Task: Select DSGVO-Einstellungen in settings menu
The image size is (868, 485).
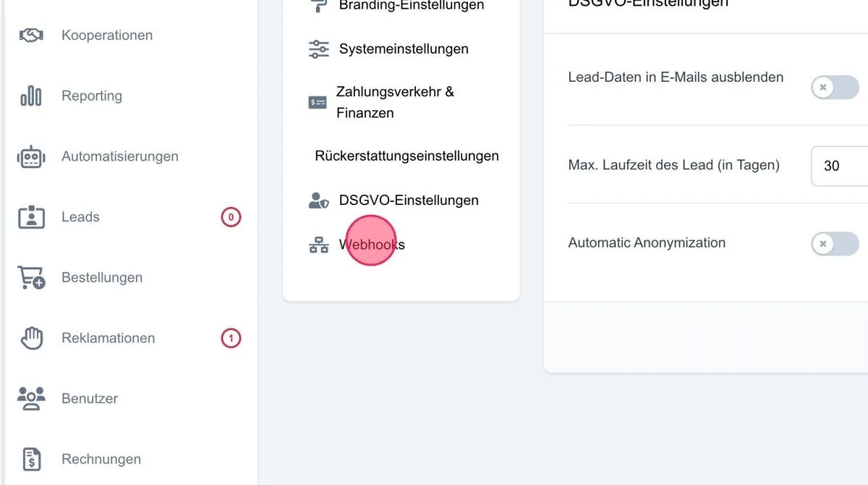Action: (x=409, y=201)
